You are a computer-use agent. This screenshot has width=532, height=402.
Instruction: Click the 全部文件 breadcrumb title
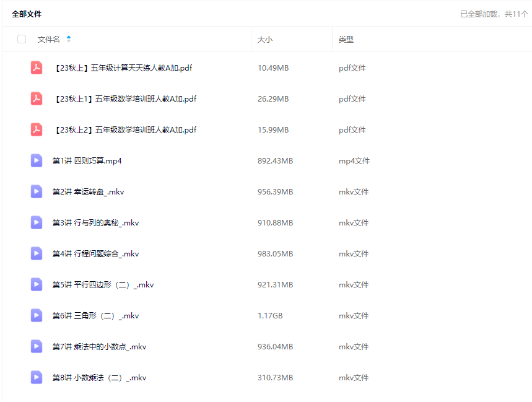point(27,14)
